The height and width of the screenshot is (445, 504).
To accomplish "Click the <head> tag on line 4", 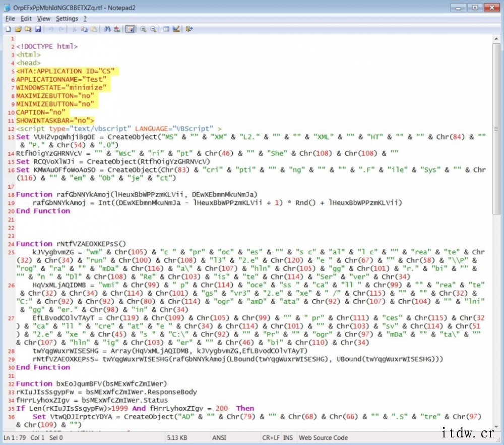I will (x=29, y=63).
